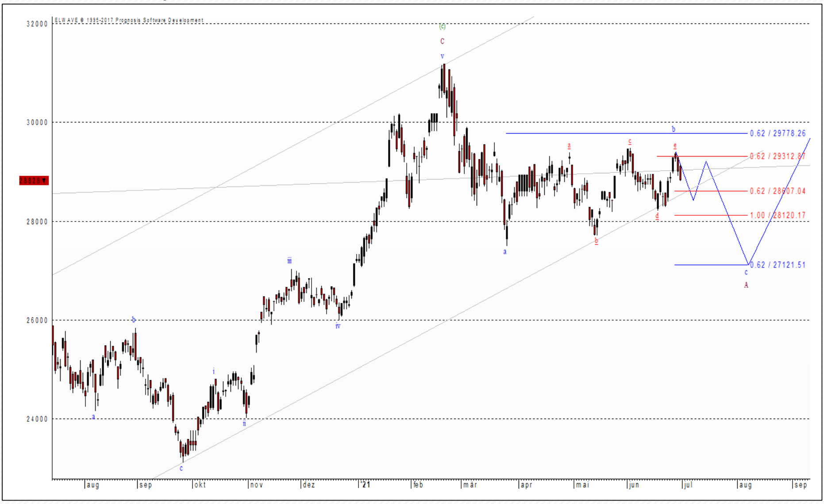Select the jul month label on time axis

click(x=688, y=485)
